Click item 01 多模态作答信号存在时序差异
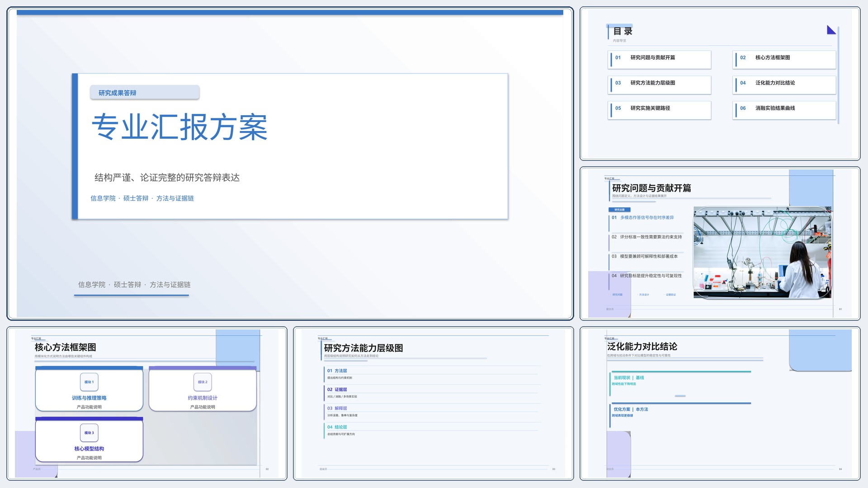 pos(642,217)
